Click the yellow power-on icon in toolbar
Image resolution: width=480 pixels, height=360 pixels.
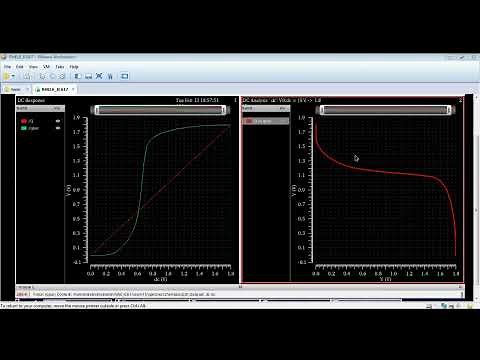6,76
